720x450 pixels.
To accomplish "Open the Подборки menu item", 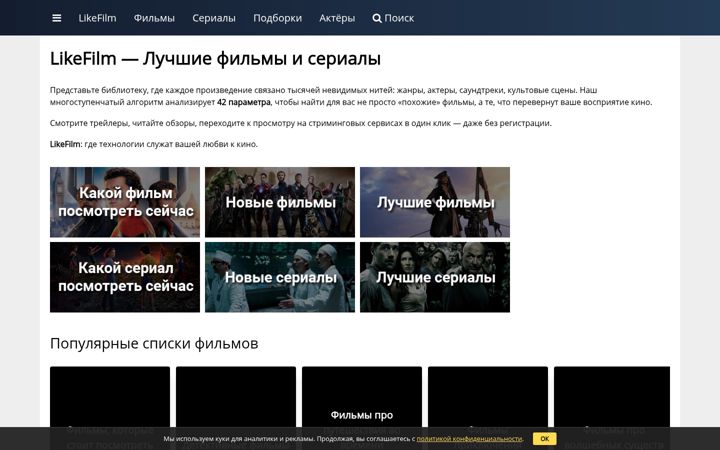I will pyautogui.click(x=277, y=18).
